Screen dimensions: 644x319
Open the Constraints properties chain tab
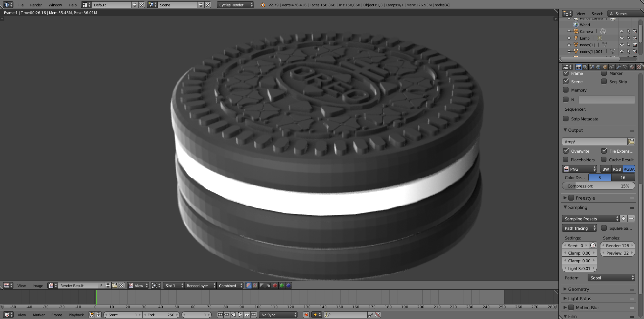point(612,67)
